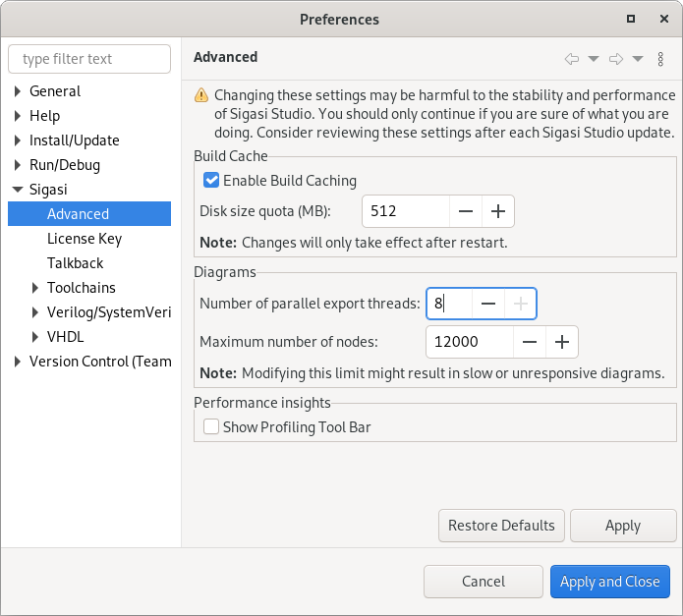
Task: Uncheck Enable Build Caching
Action: click(211, 180)
